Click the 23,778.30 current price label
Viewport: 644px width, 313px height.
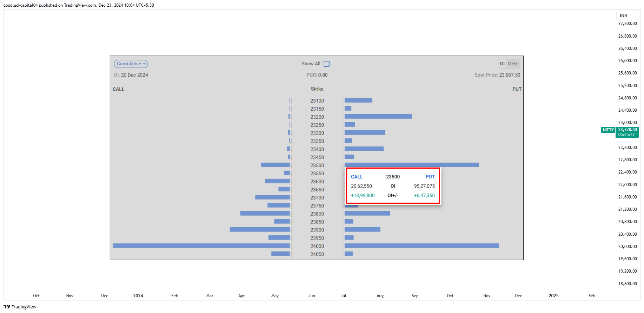(627, 130)
